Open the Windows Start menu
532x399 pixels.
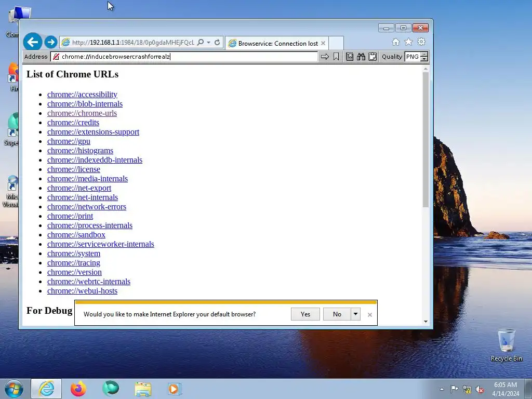[x=14, y=389]
